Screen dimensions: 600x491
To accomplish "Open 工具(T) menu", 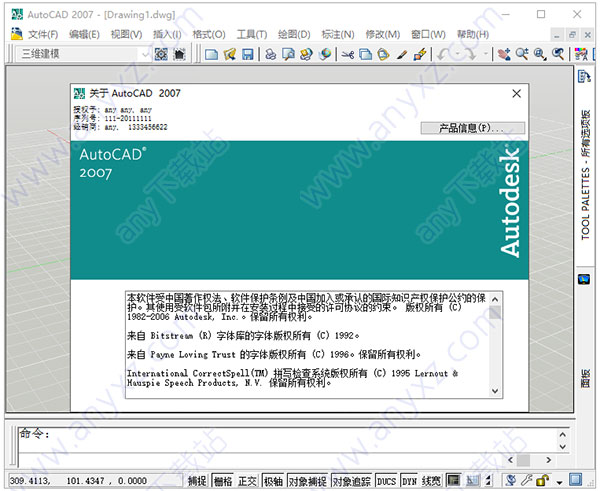I will 251,35.
